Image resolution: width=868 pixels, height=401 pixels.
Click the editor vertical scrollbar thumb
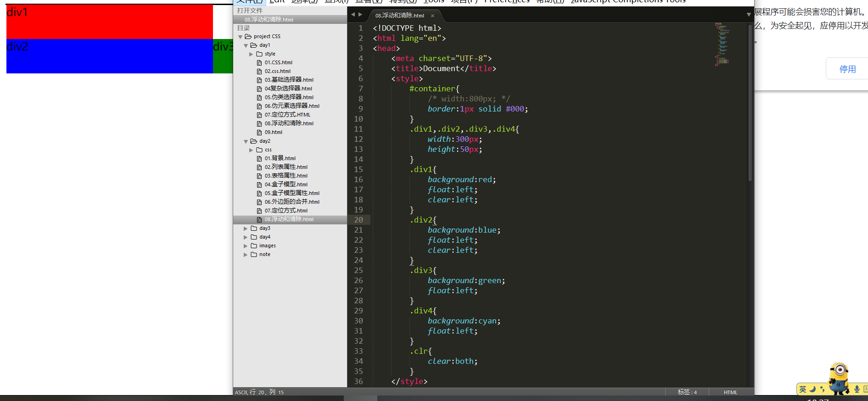750,102
